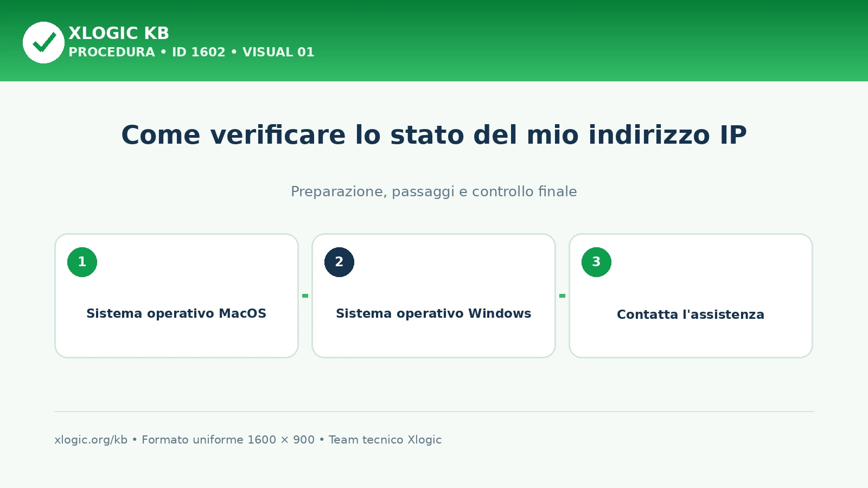Click the subtitle 'Preparazione, passaggi e controllo finale'
Image resolution: width=868 pixels, height=488 pixels.
tap(434, 191)
